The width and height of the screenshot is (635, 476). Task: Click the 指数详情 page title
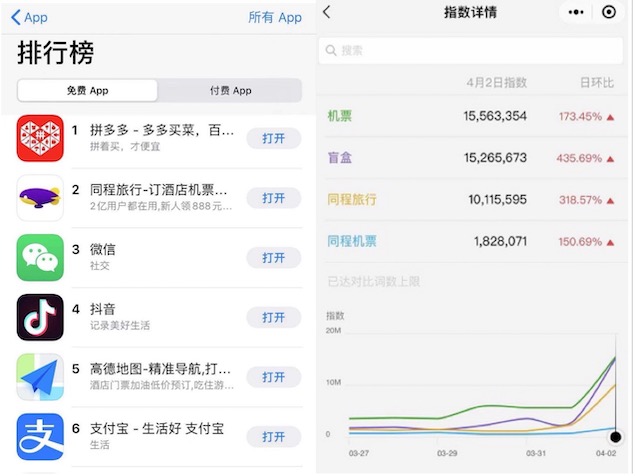click(470, 13)
